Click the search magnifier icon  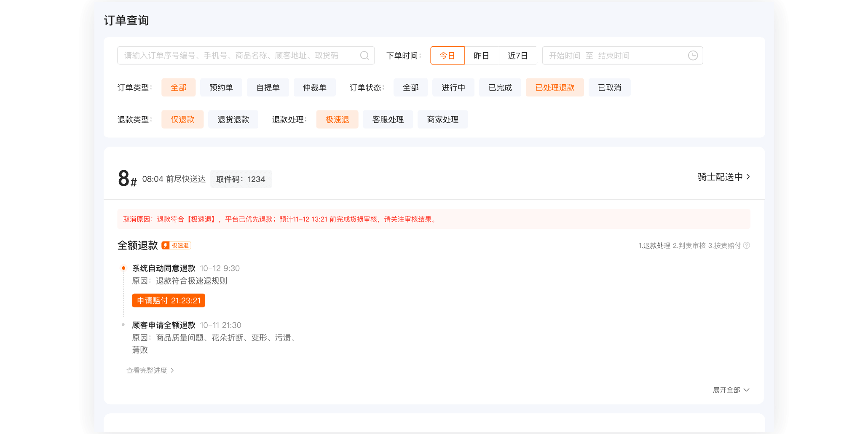[364, 55]
